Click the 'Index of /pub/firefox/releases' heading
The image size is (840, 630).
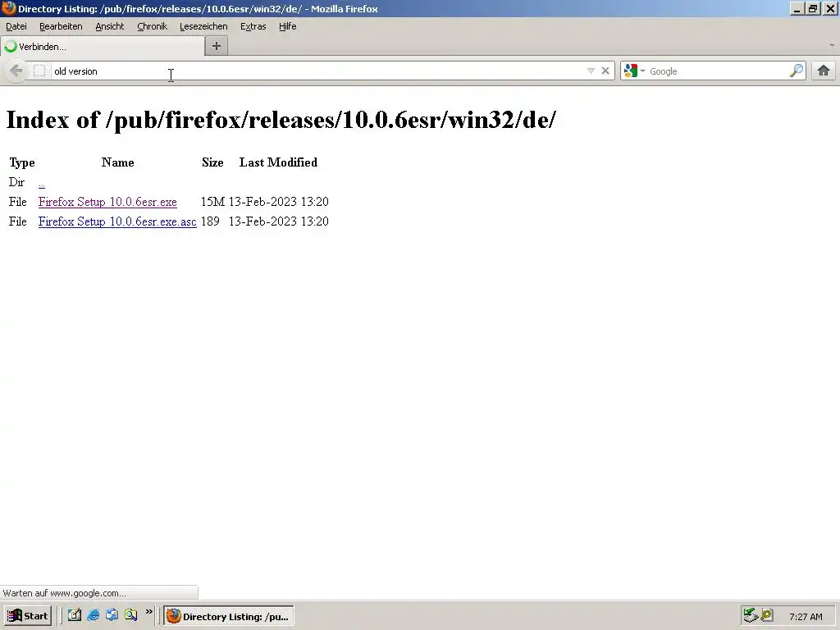(x=281, y=119)
